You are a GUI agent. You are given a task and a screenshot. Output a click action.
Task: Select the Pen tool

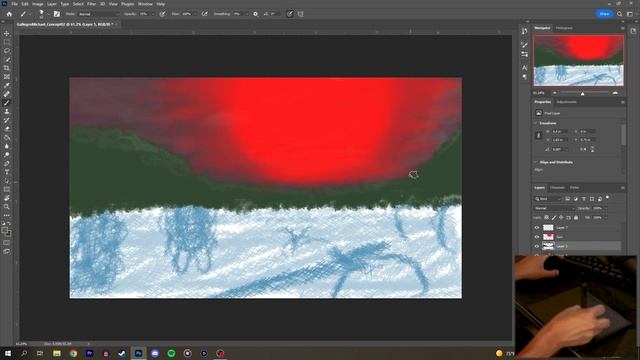click(7, 163)
